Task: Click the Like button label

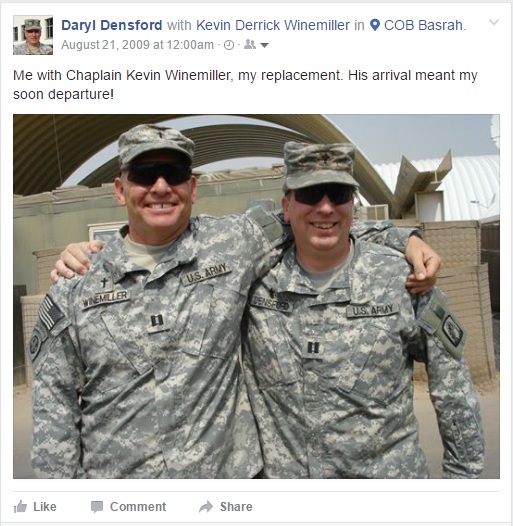Action: tap(45, 507)
